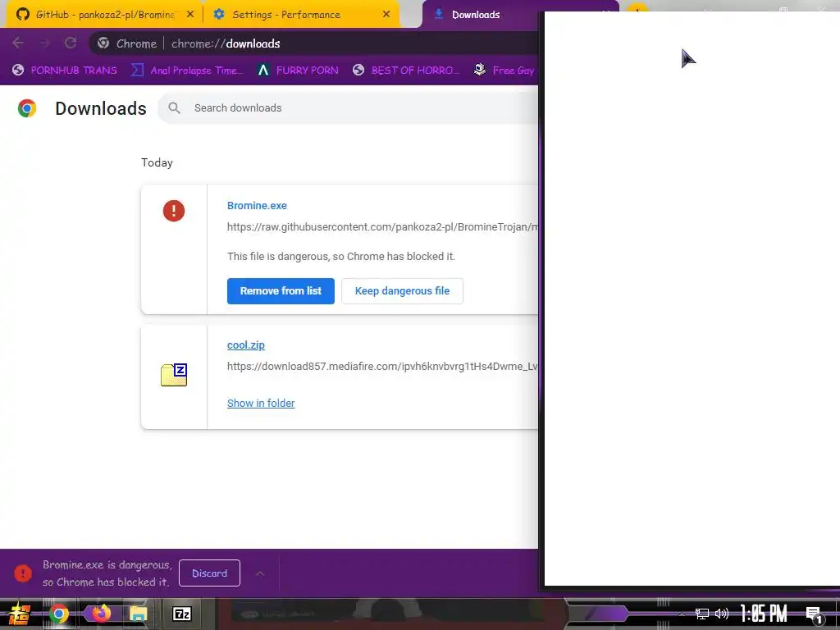Click the Chrome logo beside Downloads heading

point(27,108)
